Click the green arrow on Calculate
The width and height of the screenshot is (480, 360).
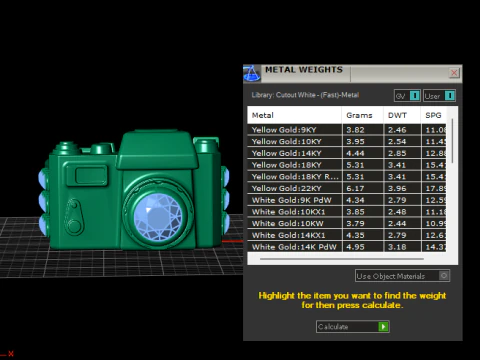383,326
